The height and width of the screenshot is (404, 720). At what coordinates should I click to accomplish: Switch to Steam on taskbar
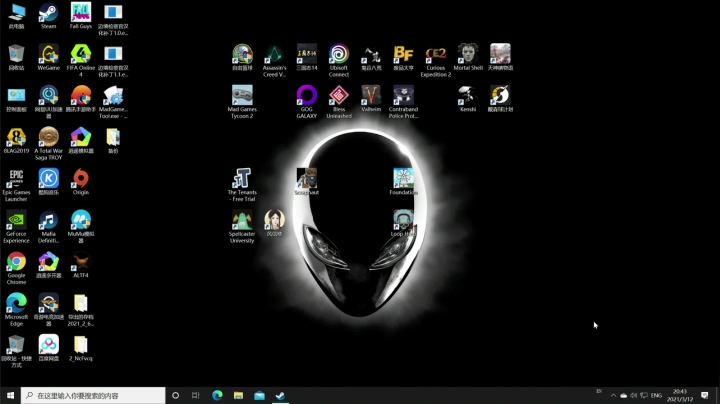coord(280,395)
